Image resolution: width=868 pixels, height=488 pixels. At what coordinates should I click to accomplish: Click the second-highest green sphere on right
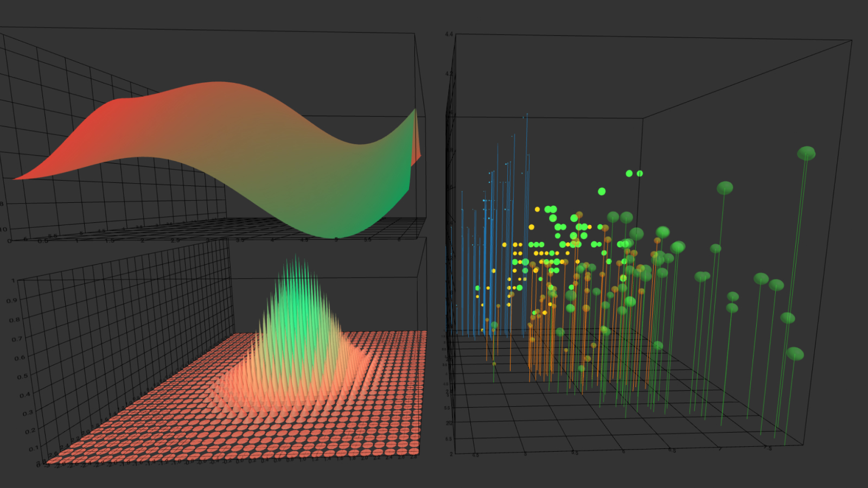point(725,188)
